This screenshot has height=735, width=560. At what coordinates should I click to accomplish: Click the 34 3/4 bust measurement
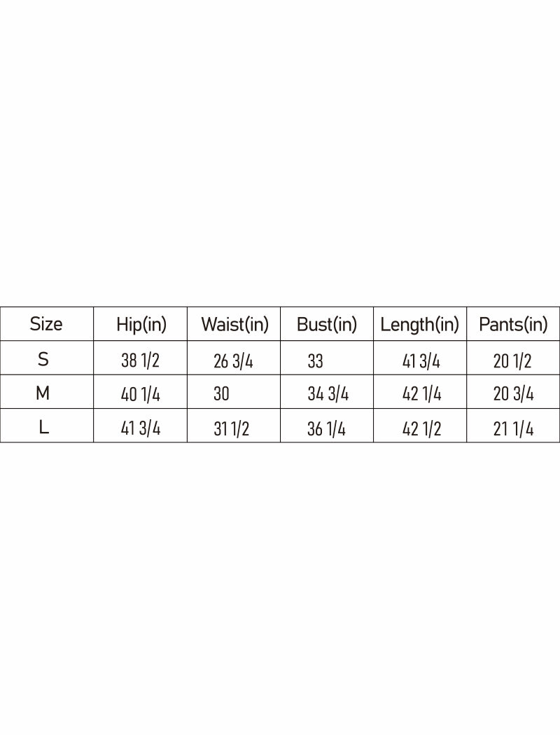[x=328, y=395]
